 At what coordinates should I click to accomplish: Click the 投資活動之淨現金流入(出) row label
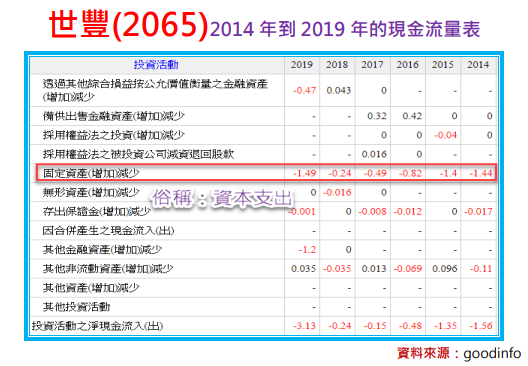coord(97,326)
